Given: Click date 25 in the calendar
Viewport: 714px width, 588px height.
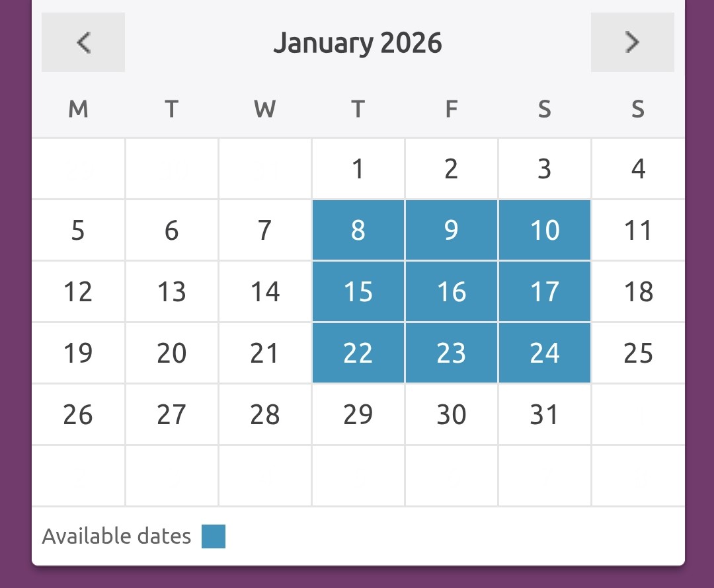Looking at the screenshot, I should tap(638, 353).
